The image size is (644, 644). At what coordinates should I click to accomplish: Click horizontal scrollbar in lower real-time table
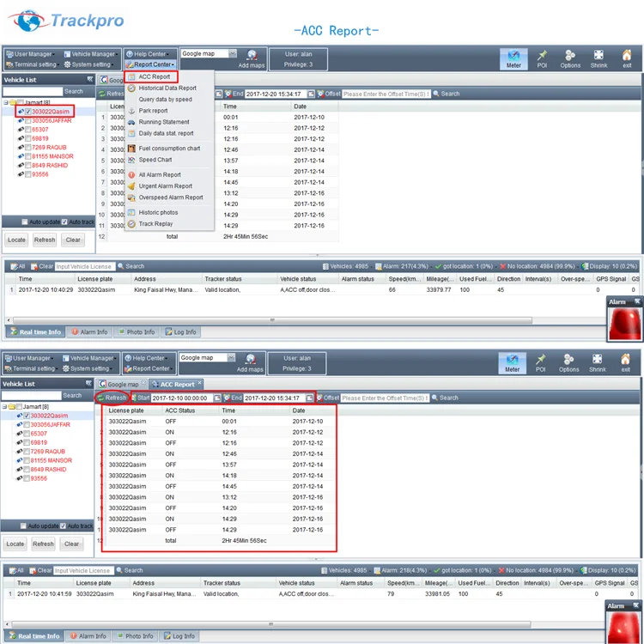coord(271,624)
